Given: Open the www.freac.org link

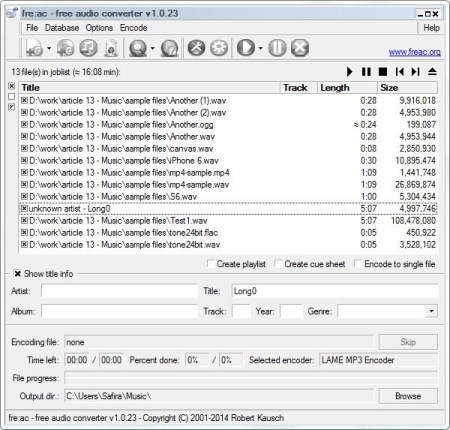Looking at the screenshot, I should coord(415,52).
